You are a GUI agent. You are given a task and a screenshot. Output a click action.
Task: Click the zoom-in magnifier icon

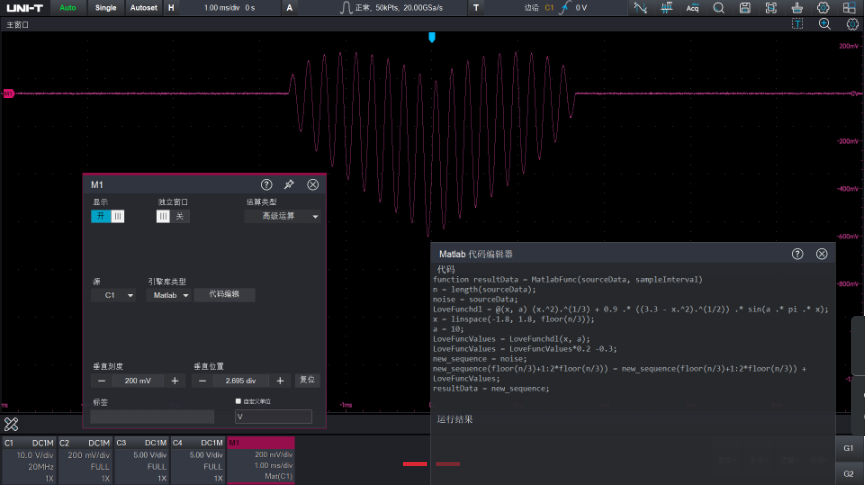pyautogui.click(x=825, y=24)
